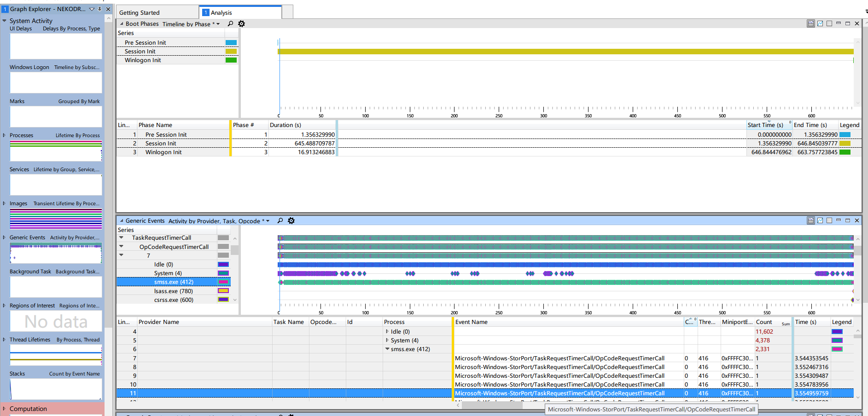Minimize the Boot Phases panel

tap(839, 23)
